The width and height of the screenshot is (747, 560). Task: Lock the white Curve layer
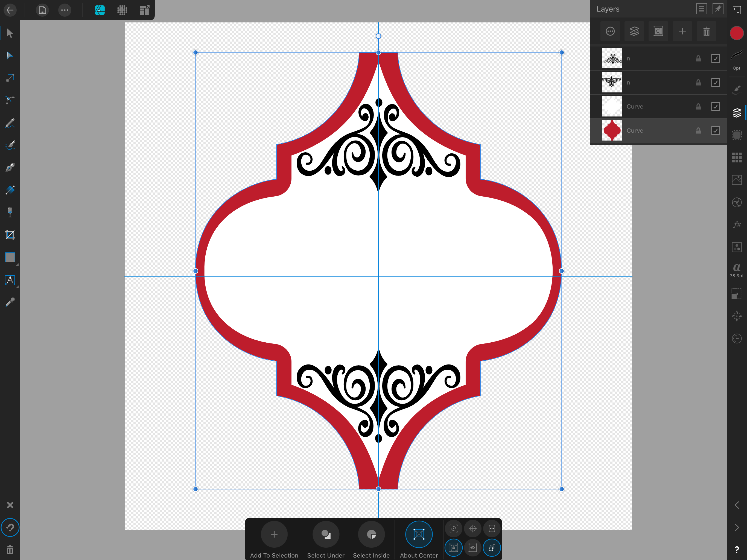tap(698, 106)
